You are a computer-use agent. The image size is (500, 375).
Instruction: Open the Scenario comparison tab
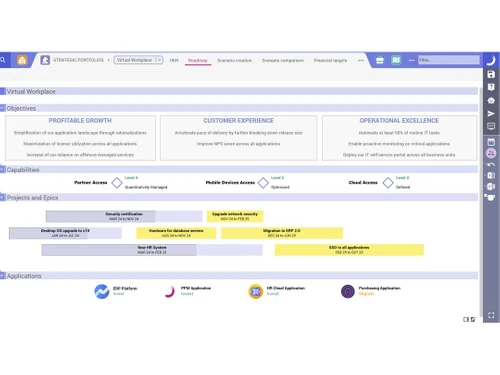pyautogui.click(x=283, y=60)
